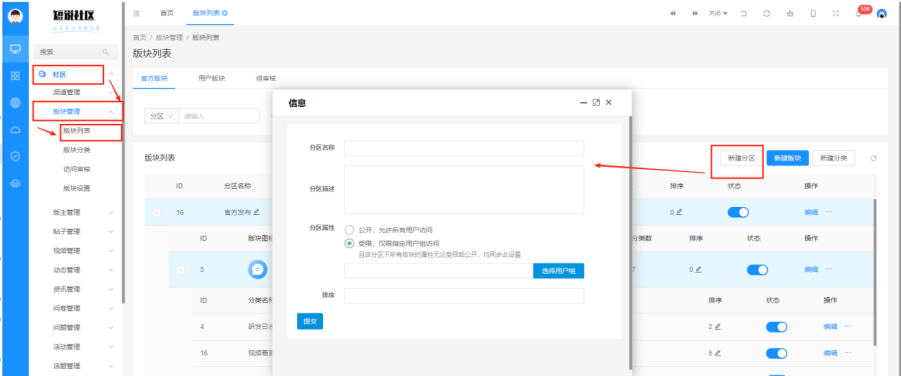Open 版块分类 in sidebar
Screen dimensions: 901x376
76,150
